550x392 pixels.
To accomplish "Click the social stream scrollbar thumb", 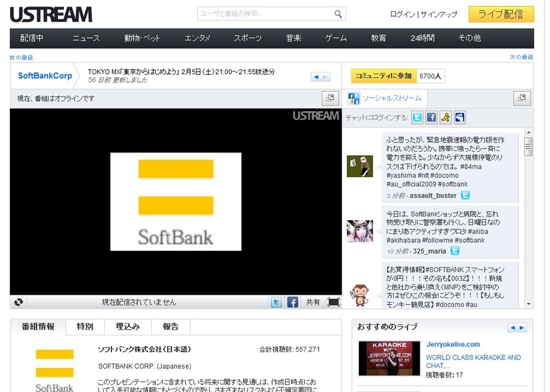I will pos(528,146).
